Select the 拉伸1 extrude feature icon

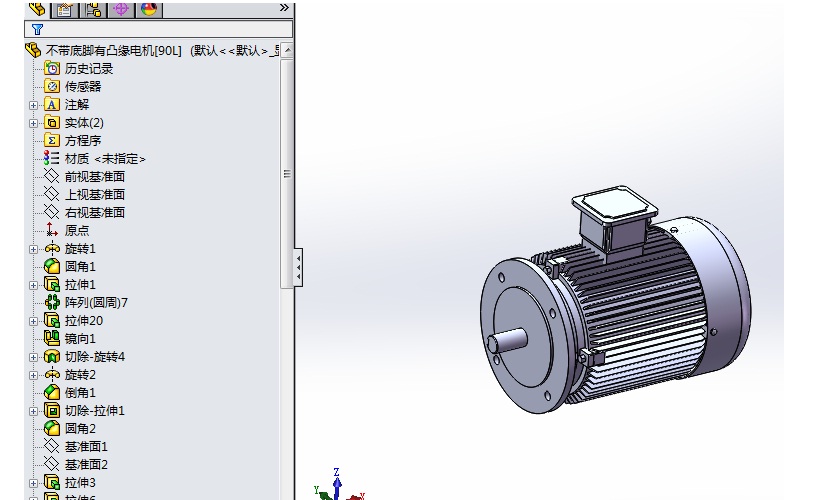point(52,284)
